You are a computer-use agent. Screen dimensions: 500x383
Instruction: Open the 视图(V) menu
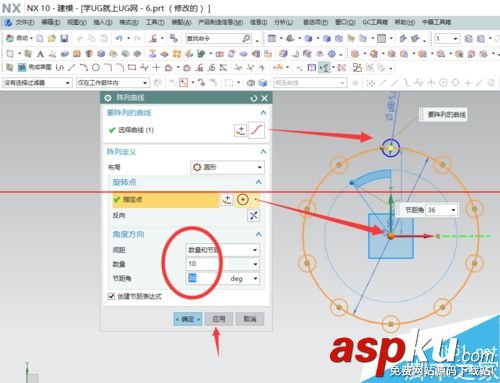point(77,22)
